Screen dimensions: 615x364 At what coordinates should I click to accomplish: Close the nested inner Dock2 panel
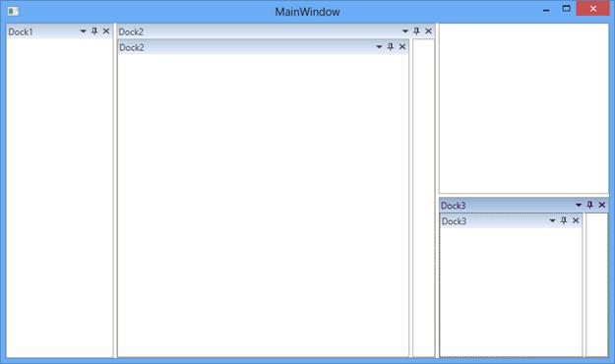click(402, 46)
